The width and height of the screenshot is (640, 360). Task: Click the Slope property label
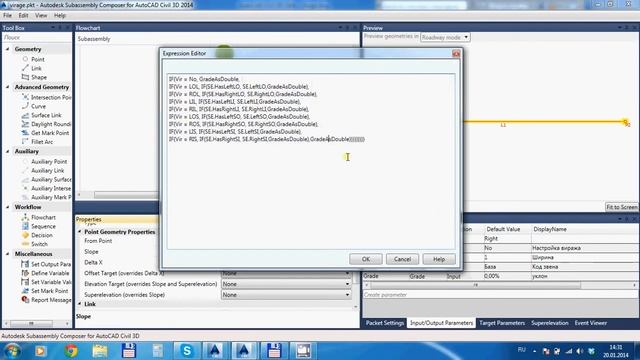[91, 252]
